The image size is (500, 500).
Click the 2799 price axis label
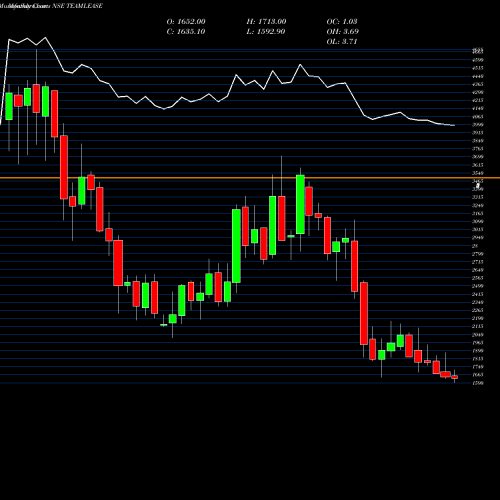(x=478, y=254)
